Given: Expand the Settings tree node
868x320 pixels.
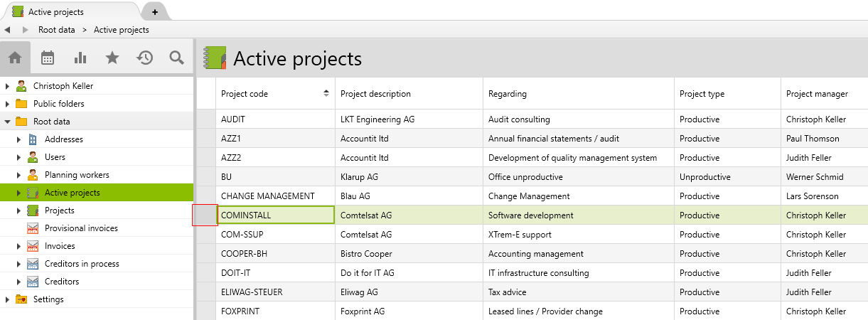Looking at the screenshot, I should pyautogui.click(x=7, y=299).
